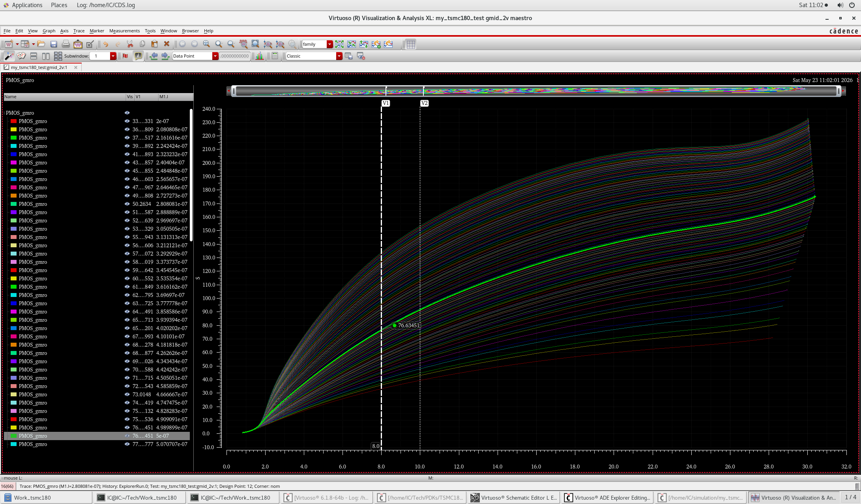Screen dimensions: 861x504
Task: Open the Trace menu
Action: point(79,31)
